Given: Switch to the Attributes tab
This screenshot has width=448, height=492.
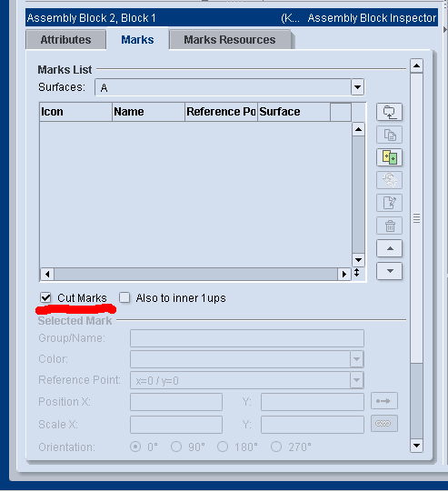Looking at the screenshot, I should click(x=65, y=40).
